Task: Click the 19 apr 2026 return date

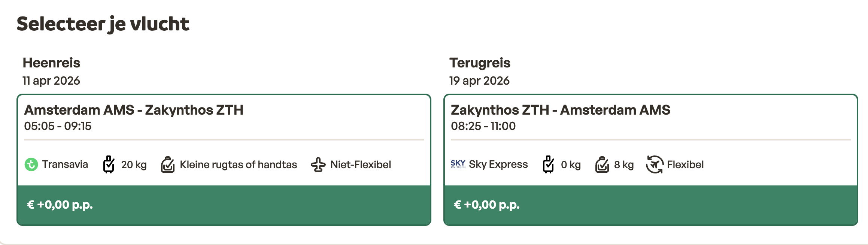Action: point(479,81)
